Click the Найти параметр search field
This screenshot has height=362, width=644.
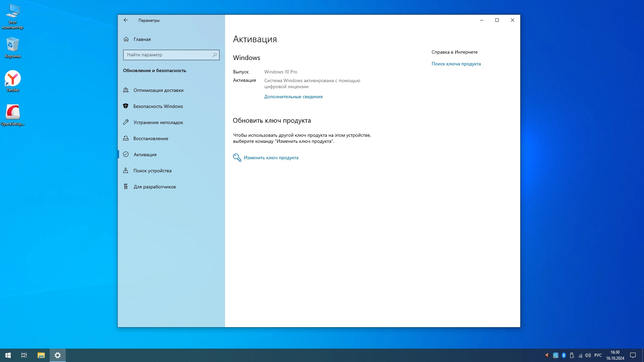(x=168, y=55)
